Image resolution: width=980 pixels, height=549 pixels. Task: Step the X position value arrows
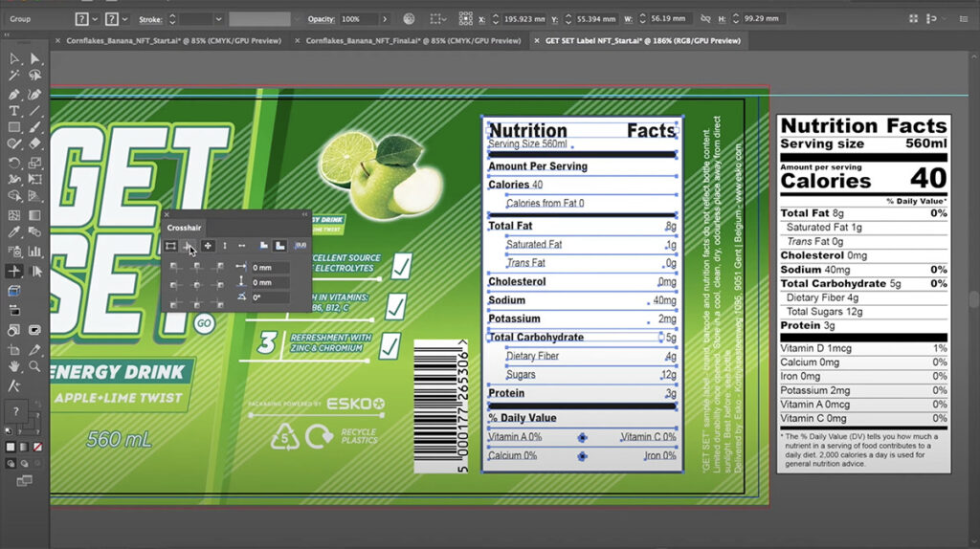(496, 19)
